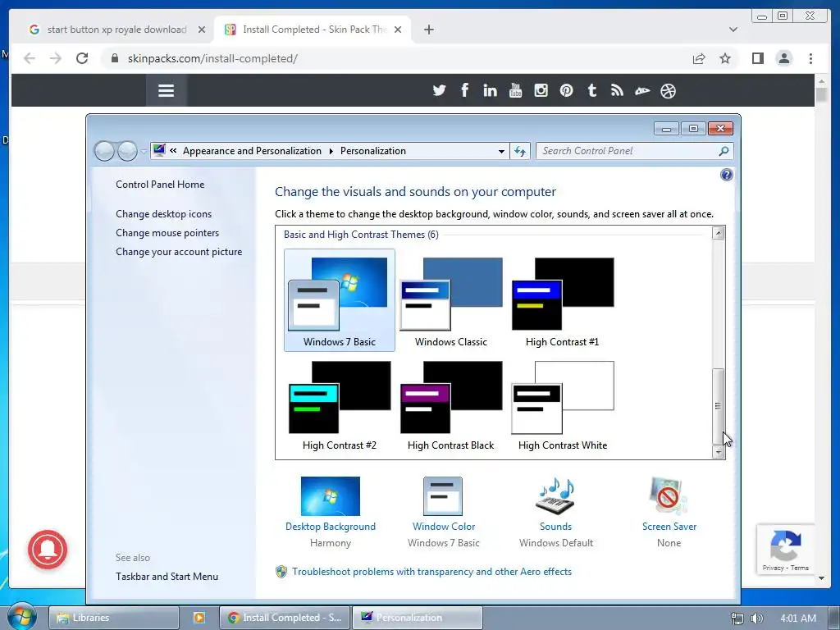Image resolution: width=840 pixels, height=630 pixels.
Task: Expand the Chrome tab search chevron
Action: tap(733, 30)
